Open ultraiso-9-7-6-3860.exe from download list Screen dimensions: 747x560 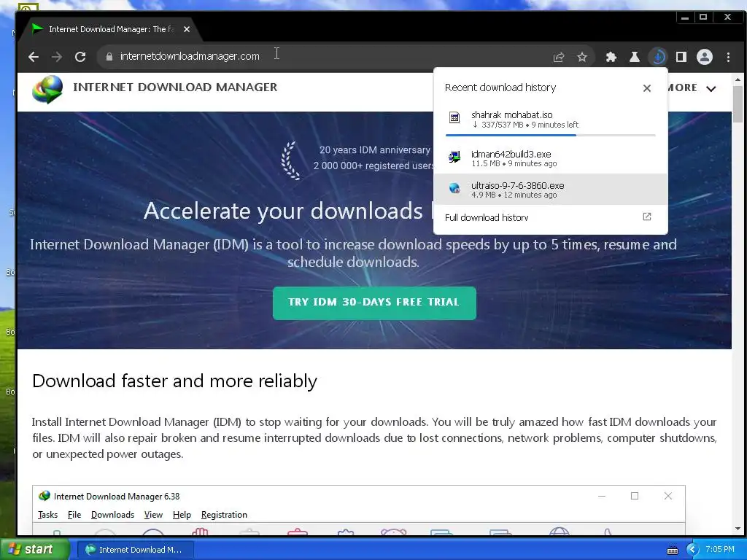(x=550, y=190)
